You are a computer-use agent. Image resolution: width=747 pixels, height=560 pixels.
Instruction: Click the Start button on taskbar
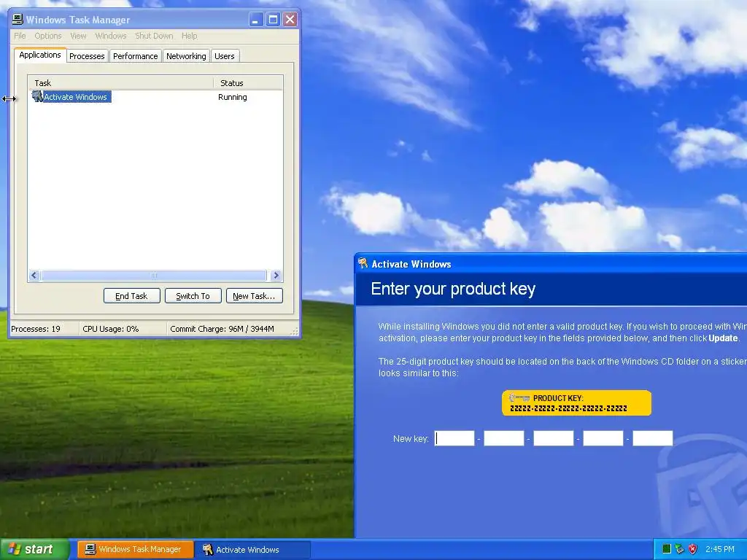tap(35, 549)
